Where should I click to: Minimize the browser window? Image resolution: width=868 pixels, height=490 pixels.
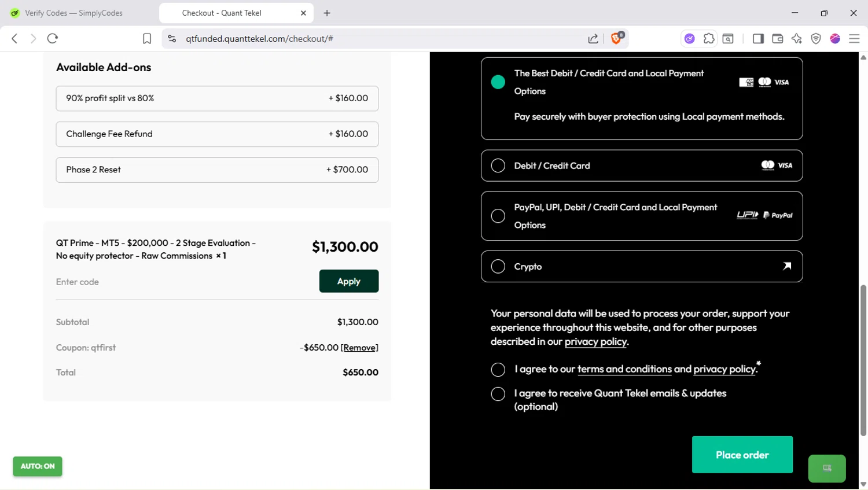(x=795, y=13)
